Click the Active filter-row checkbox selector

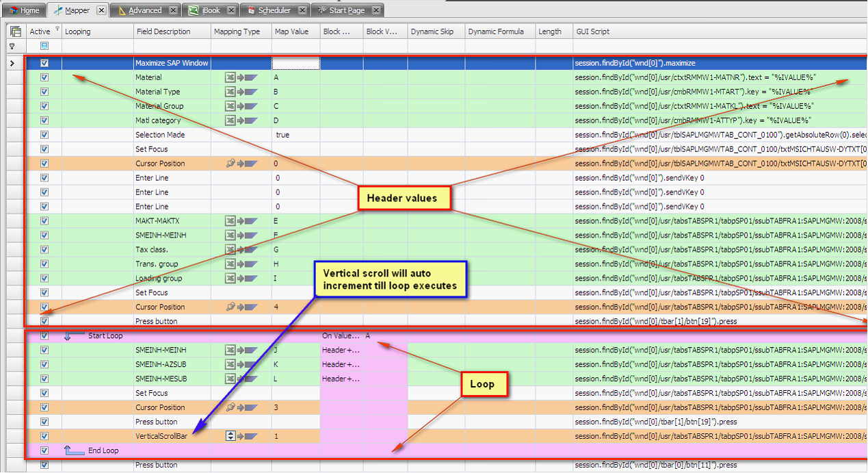coord(44,46)
